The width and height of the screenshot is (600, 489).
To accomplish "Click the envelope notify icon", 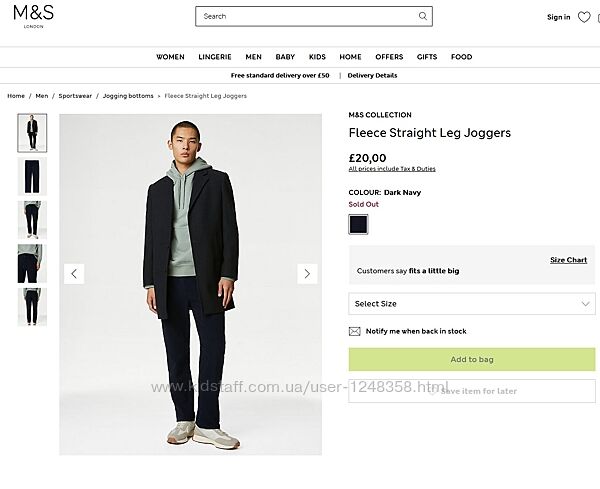I will (355, 331).
